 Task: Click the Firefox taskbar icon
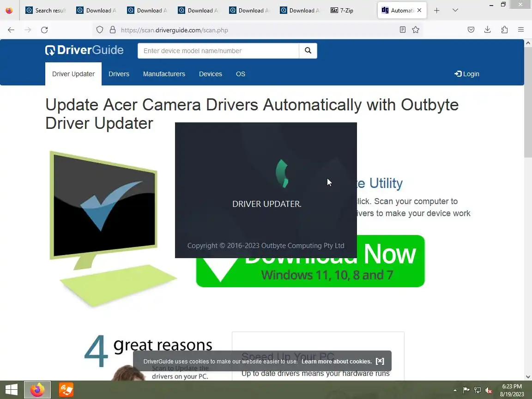37,389
